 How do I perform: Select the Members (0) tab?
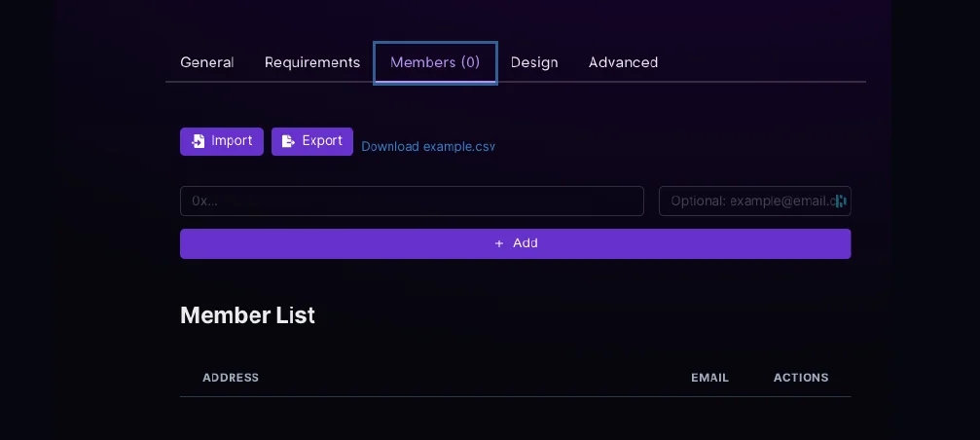[x=435, y=62]
